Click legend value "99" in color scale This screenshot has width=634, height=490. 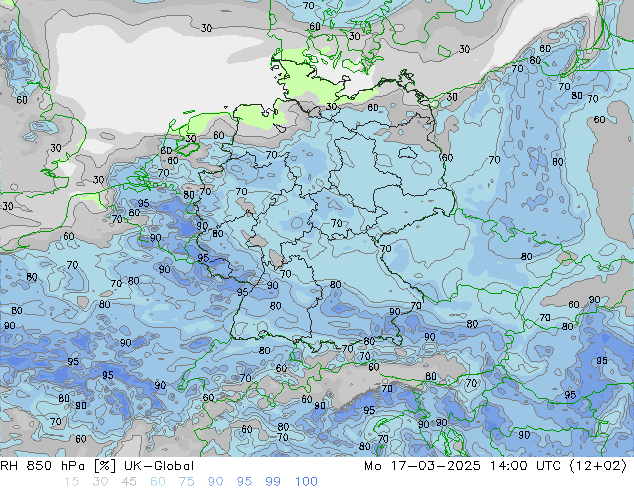[x=273, y=482]
